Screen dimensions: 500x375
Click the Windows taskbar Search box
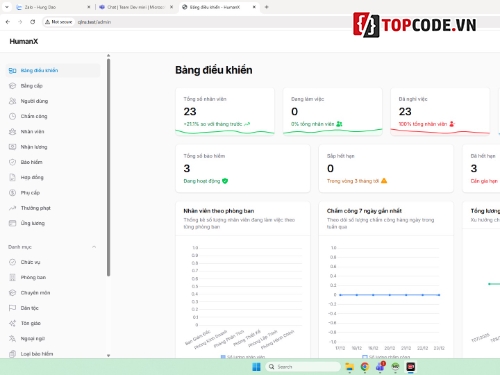(x=303, y=367)
